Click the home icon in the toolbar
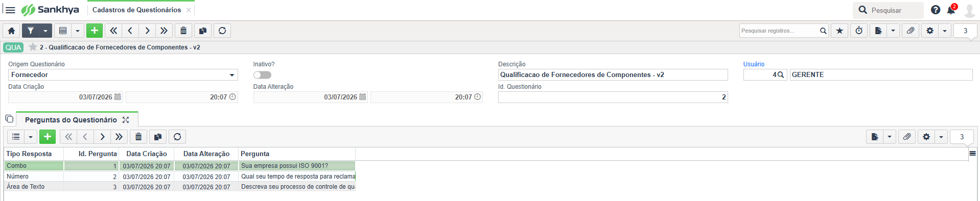Screen dimensions: 980x201 pyautogui.click(x=11, y=31)
